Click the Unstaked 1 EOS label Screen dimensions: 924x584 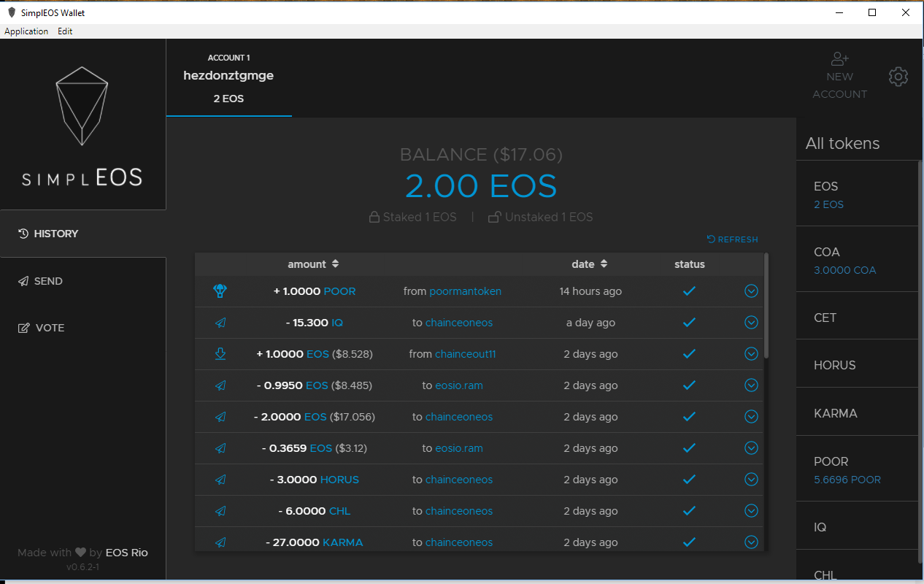pyautogui.click(x=541, y=217)
